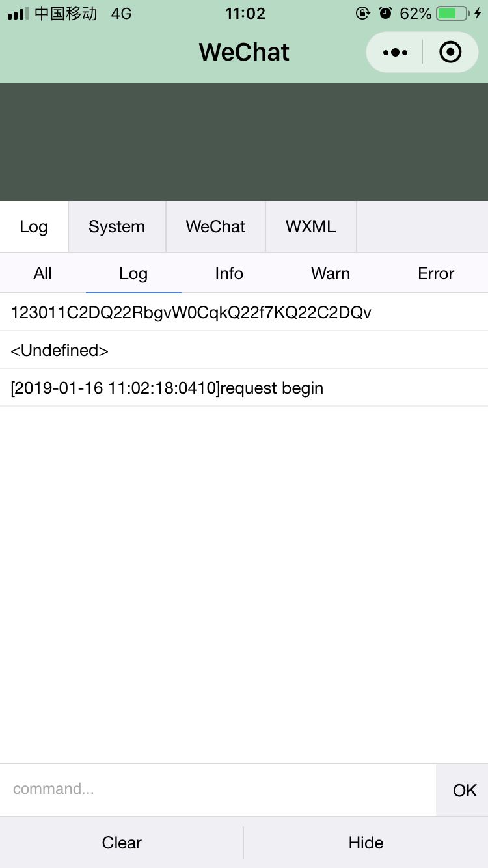Image resolution: width=488 pixels, height=868 pixels.
Task: Focus the command input field
Action: tap(218, 789)
